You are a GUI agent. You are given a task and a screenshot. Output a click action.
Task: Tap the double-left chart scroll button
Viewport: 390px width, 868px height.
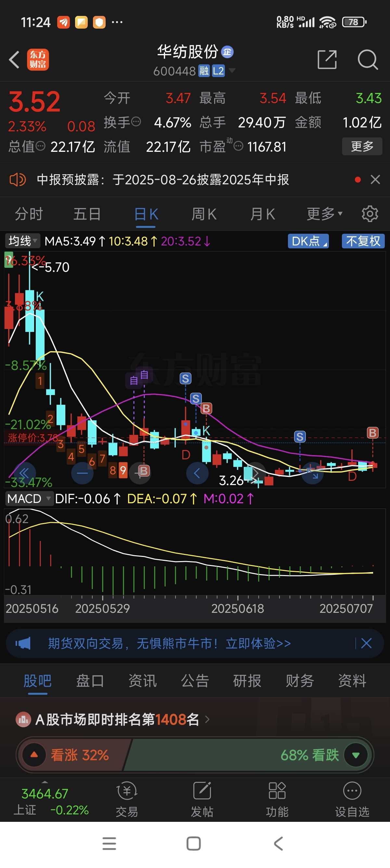click(x=24, y=473)
